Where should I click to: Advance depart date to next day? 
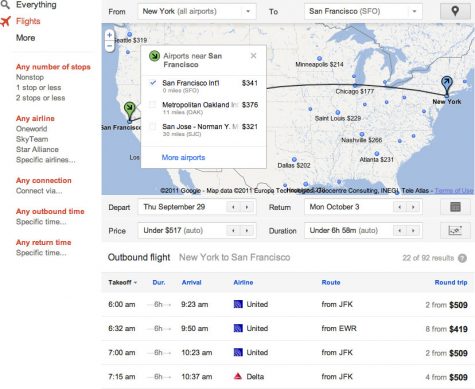[x=247, y=207]
